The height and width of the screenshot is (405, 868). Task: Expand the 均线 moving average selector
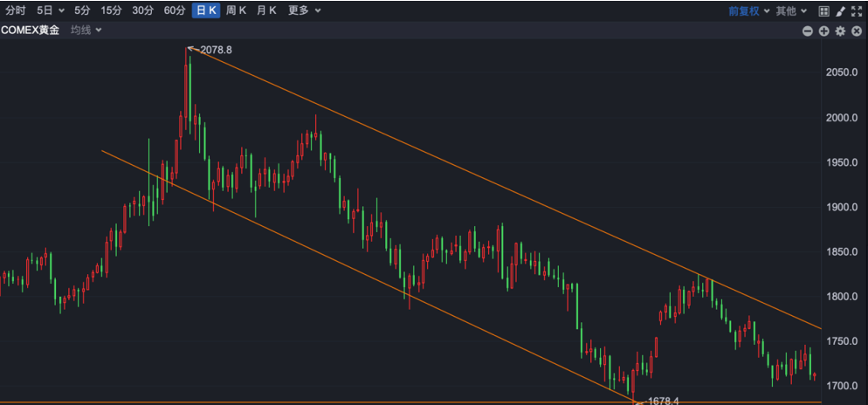(86, 31)
